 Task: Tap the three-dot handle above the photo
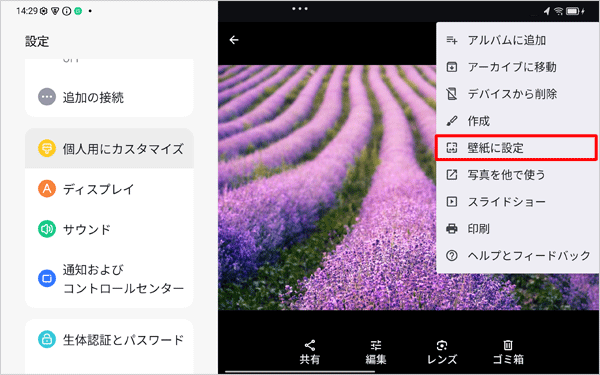pos(300,8)
